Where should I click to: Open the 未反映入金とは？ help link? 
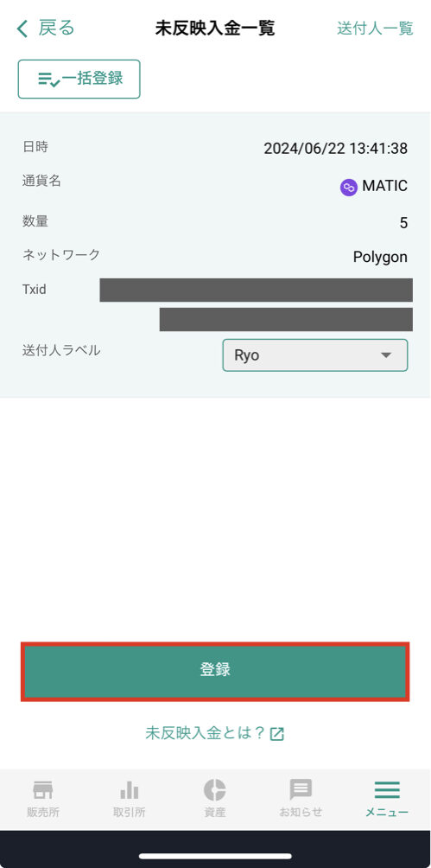[x=207, y=734]
